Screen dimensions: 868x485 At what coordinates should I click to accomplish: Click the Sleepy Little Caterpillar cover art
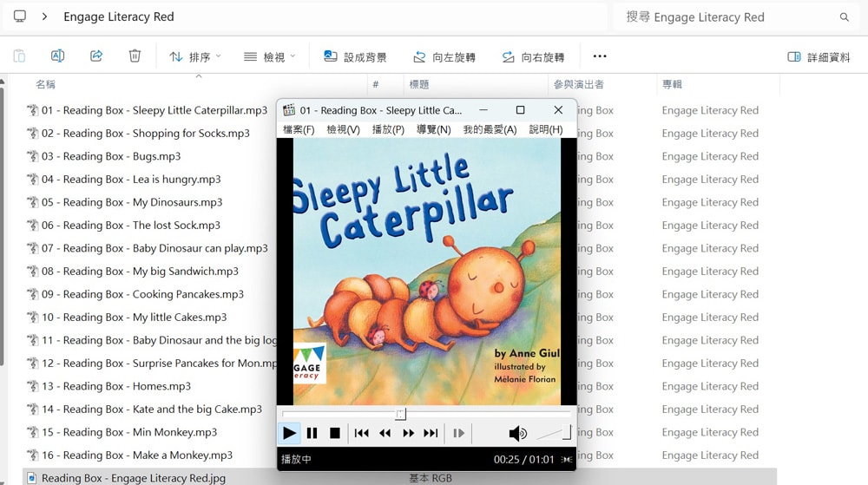tap(426, 271)
